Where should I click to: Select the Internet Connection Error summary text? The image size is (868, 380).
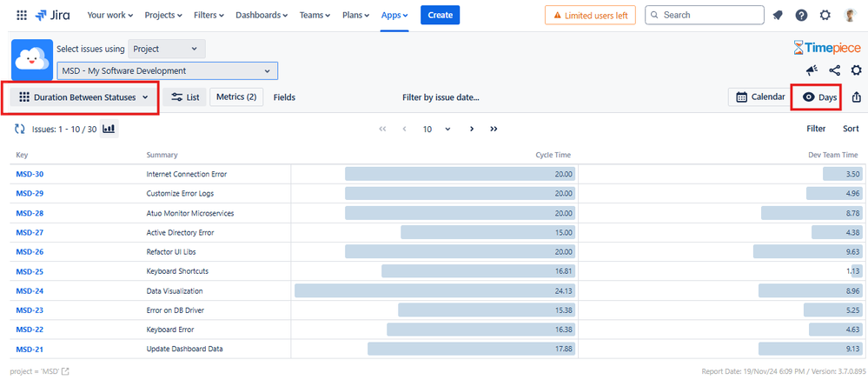[187, 174]
